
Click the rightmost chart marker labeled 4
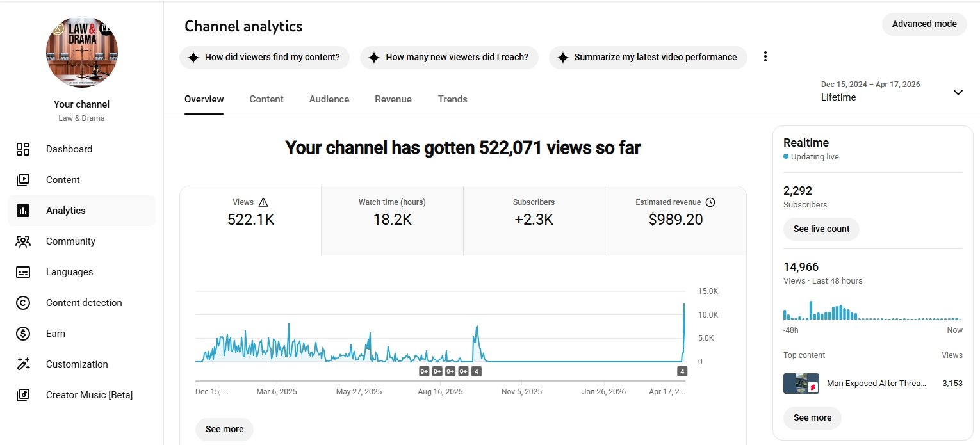[x=682, y=371]
